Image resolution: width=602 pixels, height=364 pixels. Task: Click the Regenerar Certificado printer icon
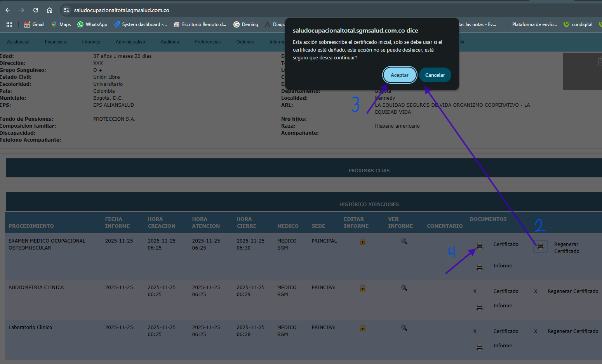coord(540,246)
